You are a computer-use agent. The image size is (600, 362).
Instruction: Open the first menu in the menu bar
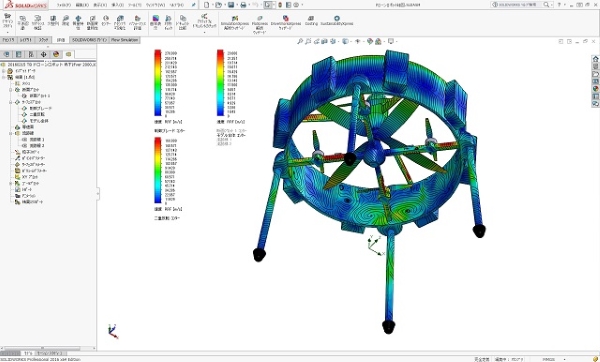coord(64,5)
